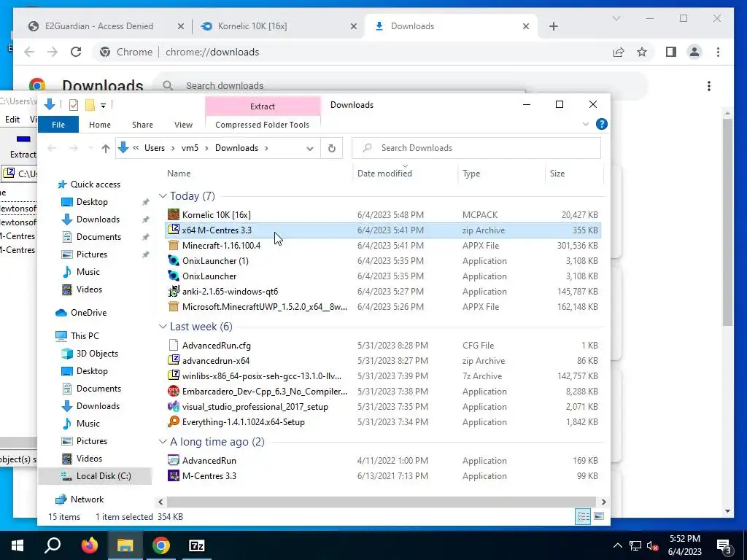The image size is (747, 560).
Task: Select the x64 M-Centres 3.3 zip archive
Action: coord(383,230)
